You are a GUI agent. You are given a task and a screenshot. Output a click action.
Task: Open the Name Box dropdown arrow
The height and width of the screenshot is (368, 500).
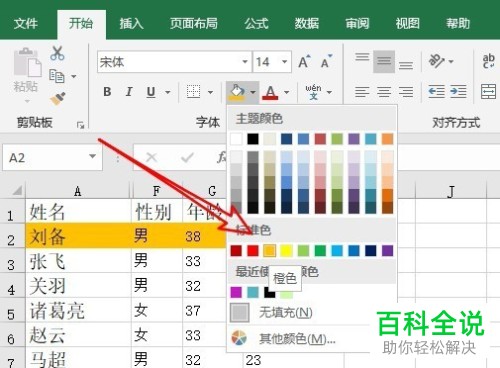93,156
